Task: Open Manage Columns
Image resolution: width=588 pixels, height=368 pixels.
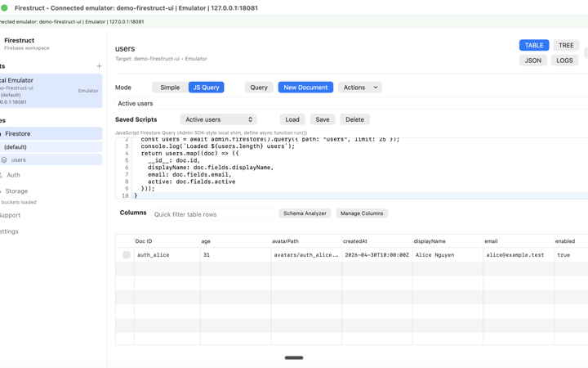Action: pyautogui.click(x=362, y=213)
